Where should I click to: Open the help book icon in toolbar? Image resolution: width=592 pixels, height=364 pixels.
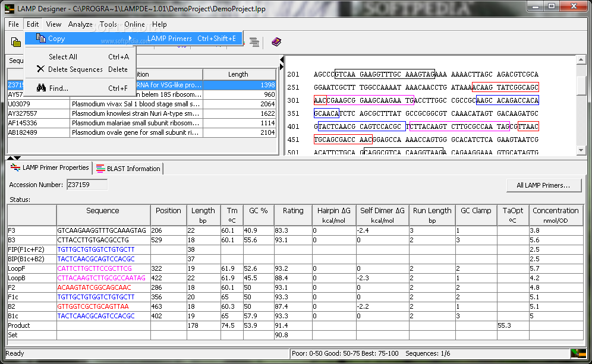(276, 42)
